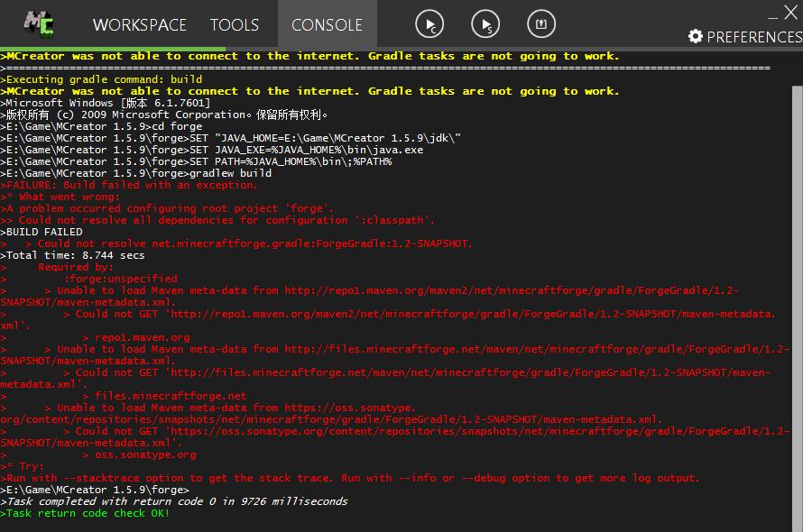Click the 'Task return code check OK!' line
803x532 pixels.
[x=85, y=513]
